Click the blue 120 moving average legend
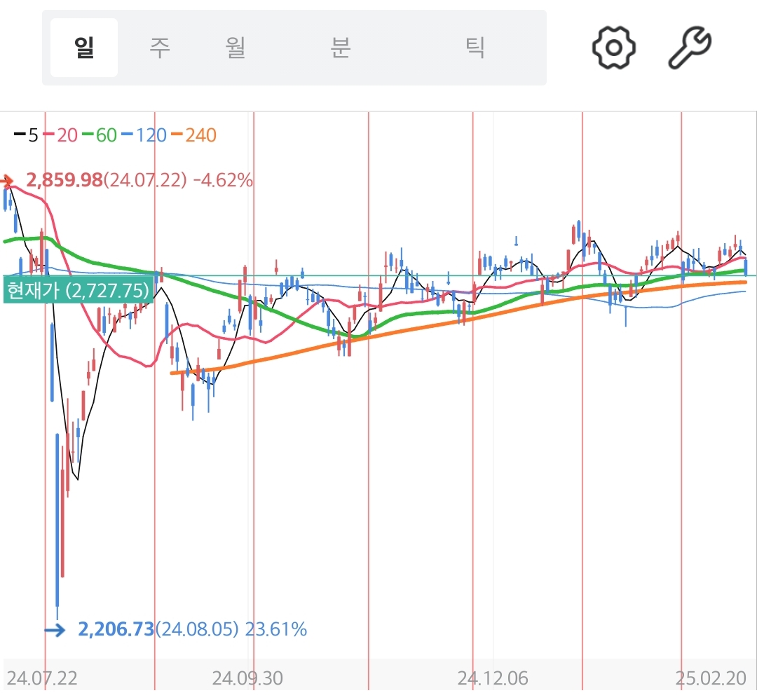The height and width of the screenshot is (700, 757). click(x=144, y=135)
